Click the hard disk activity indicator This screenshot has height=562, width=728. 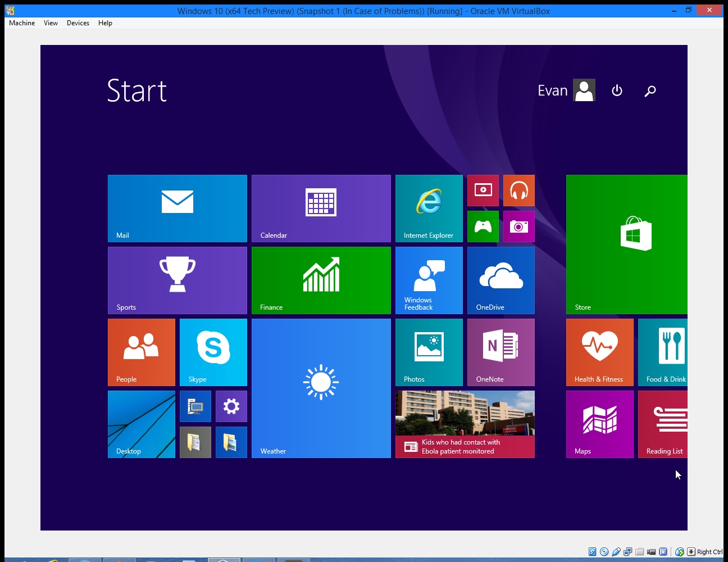point(592,552)
